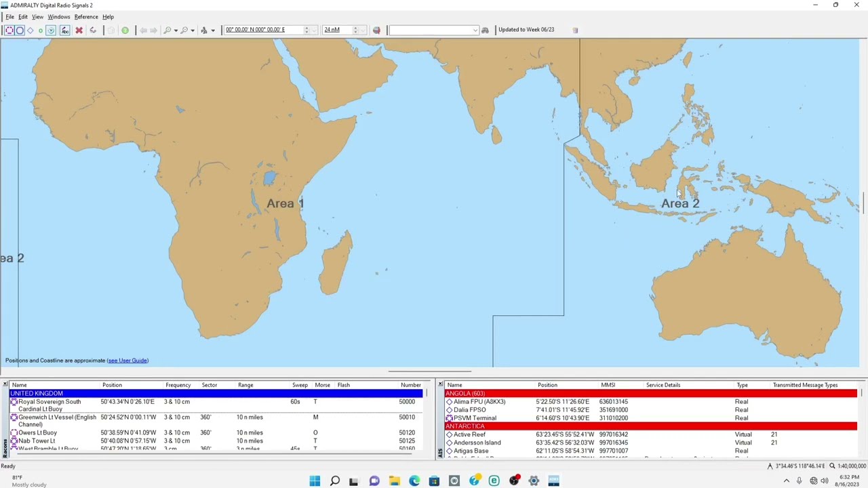
Task: Click the red X delete icon
Action: click(x=79, y=30)
